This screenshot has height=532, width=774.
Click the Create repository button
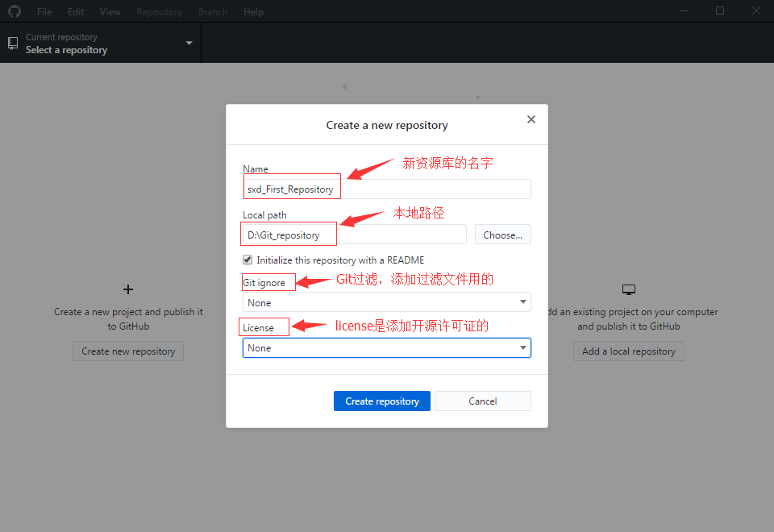pos(381,401)
